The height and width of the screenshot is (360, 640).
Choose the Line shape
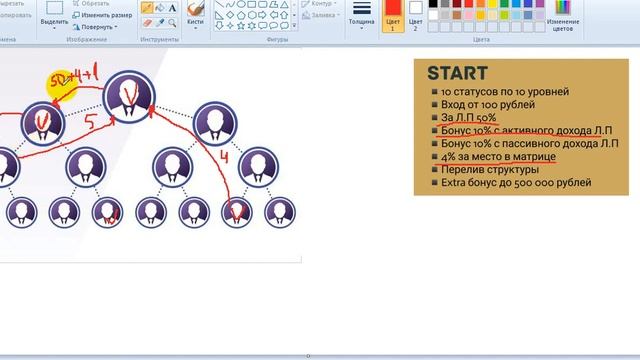pos(220,4)
